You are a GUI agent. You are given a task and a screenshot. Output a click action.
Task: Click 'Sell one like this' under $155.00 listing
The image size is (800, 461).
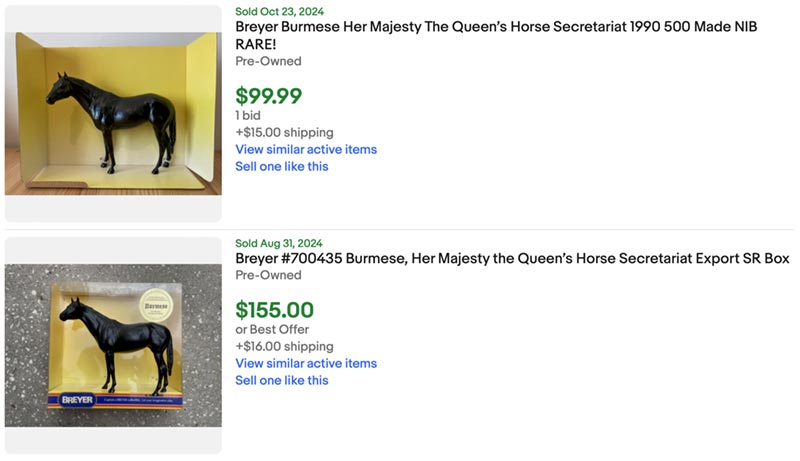281,380
